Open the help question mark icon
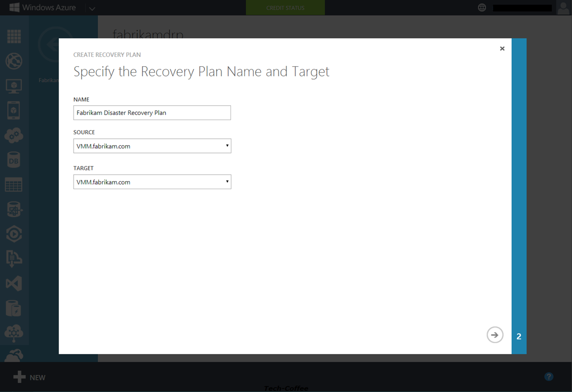572x392 pixels. [x=549, y=377]
